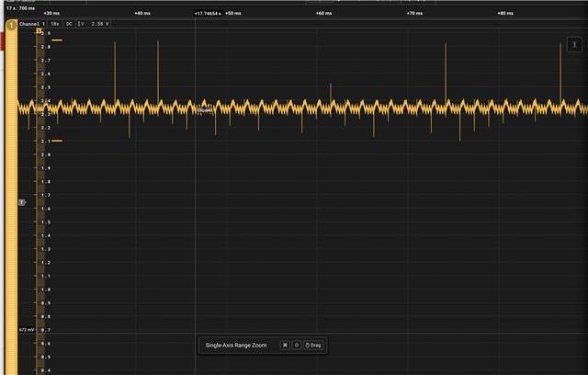Click the 0.4 voltage axis label
Screen dimensions: 588x375
click(x=46, y=370)
